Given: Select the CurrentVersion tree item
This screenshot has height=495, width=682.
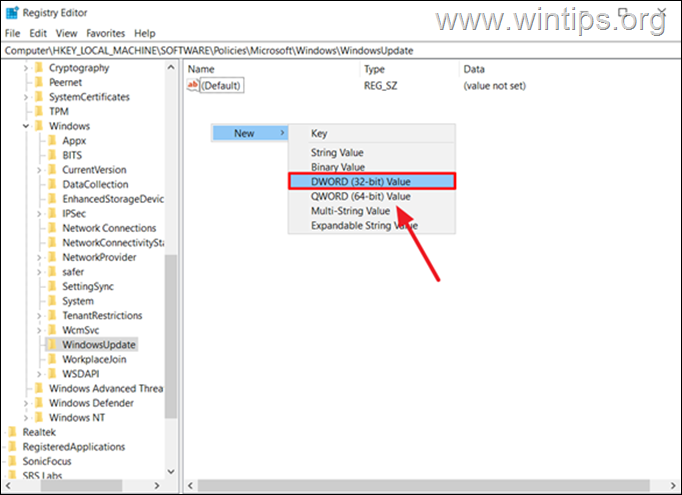Looking at the screenshot, I should coord(94,170).
